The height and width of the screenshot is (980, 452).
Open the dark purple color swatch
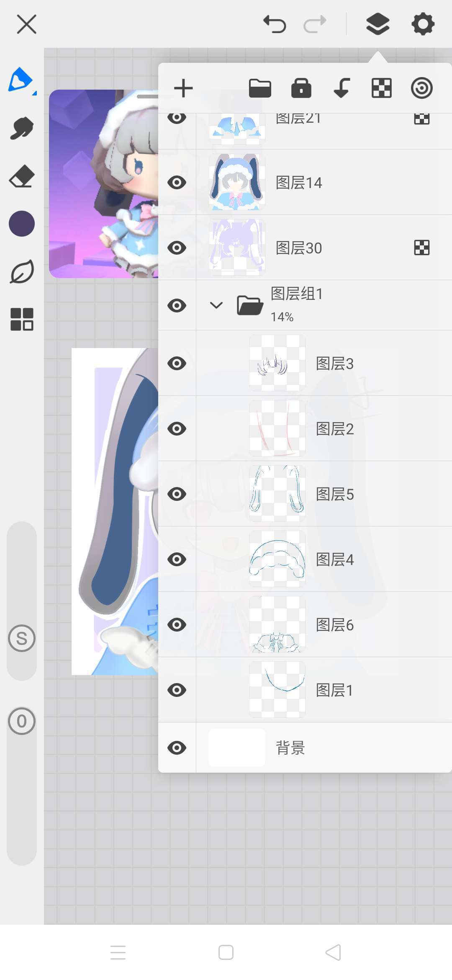point(22,224)
